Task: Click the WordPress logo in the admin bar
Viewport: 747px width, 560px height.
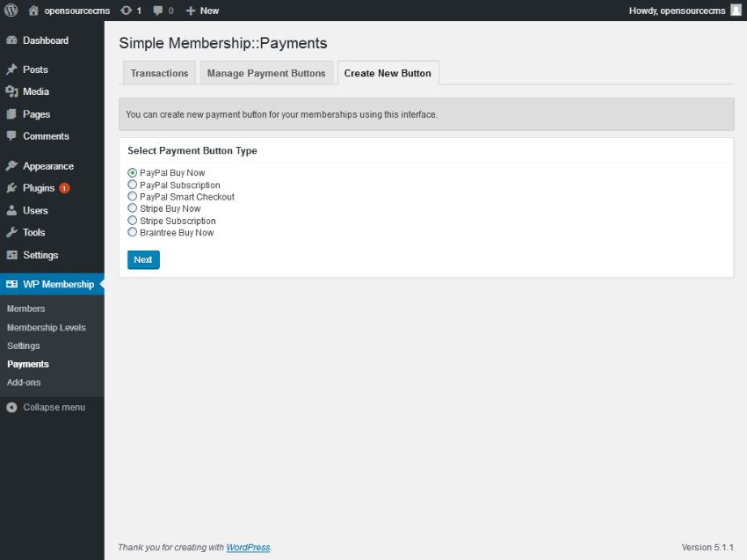Action: click(11, 10)
